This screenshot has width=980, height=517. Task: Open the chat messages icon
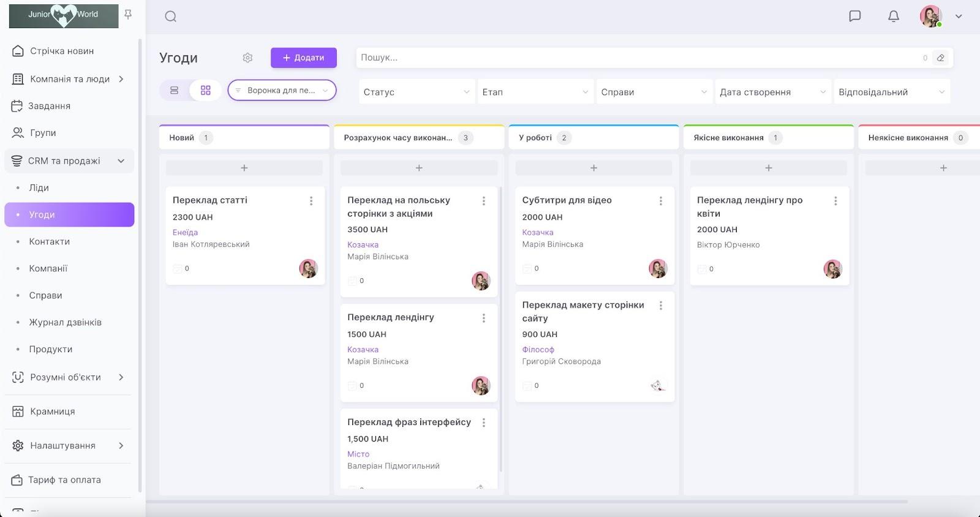tap(854, 16)
